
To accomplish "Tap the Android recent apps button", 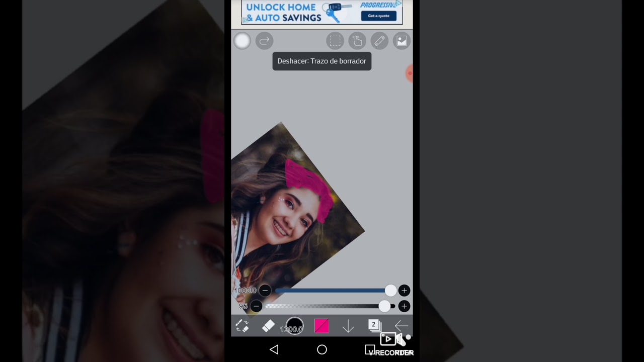I will (370, 349).
